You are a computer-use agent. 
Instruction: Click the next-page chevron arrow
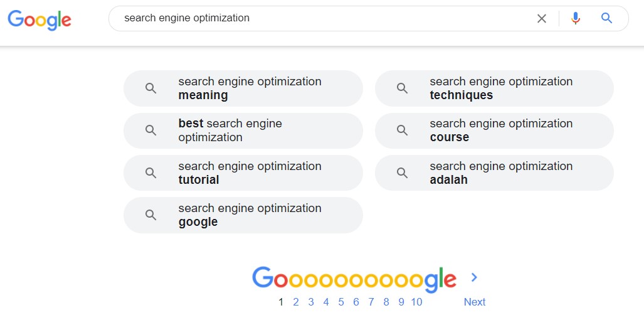[x=474, y=277]
